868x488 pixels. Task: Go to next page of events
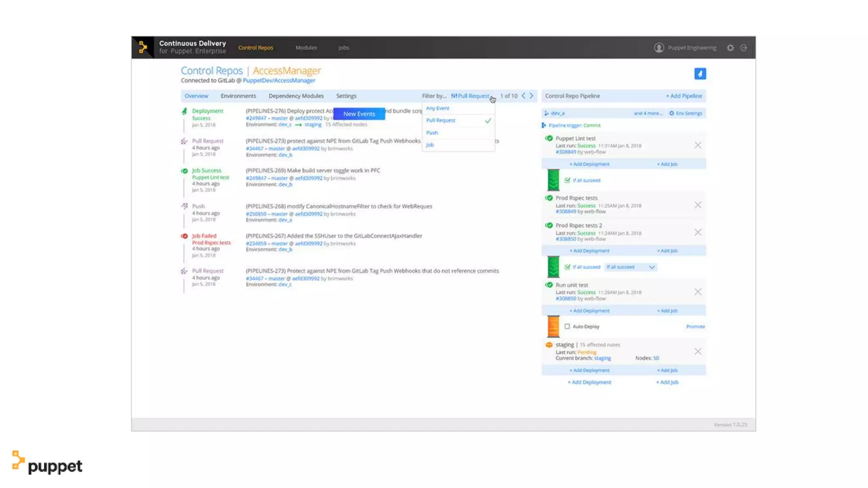click(531, 96)
